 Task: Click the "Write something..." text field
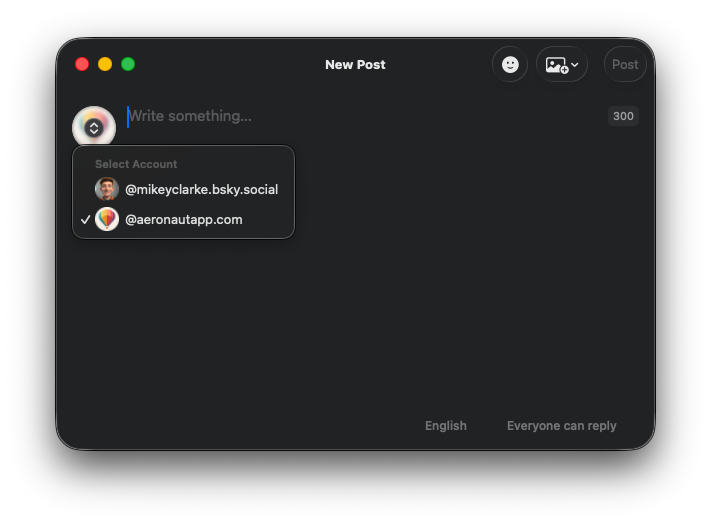point(360,116)
